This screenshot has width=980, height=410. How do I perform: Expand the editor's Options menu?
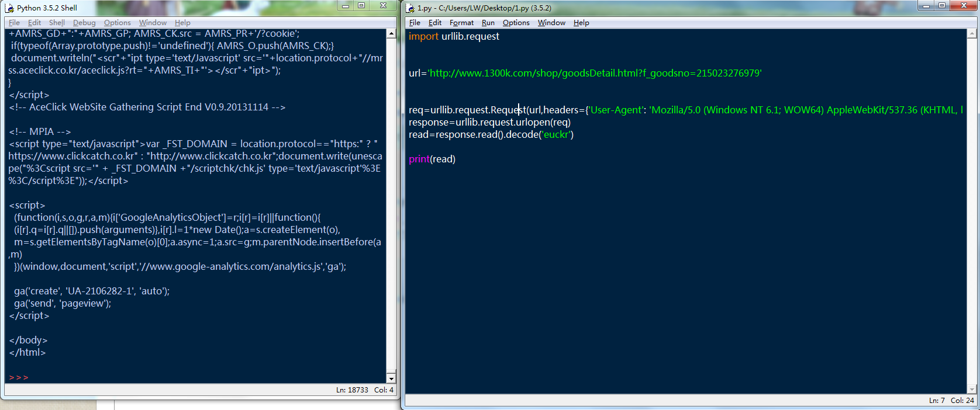(x=516, y=23)
